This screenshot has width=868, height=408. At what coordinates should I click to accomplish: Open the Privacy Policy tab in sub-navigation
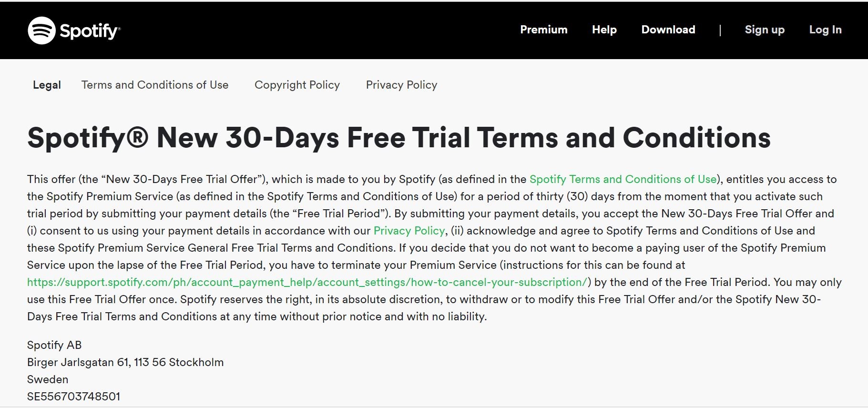pyautogui.click(x=401, y=85)
